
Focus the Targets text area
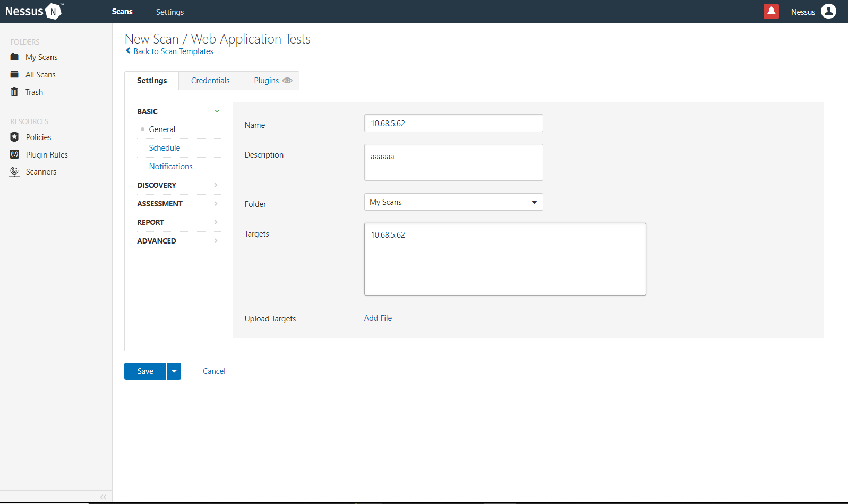point(505,259)
